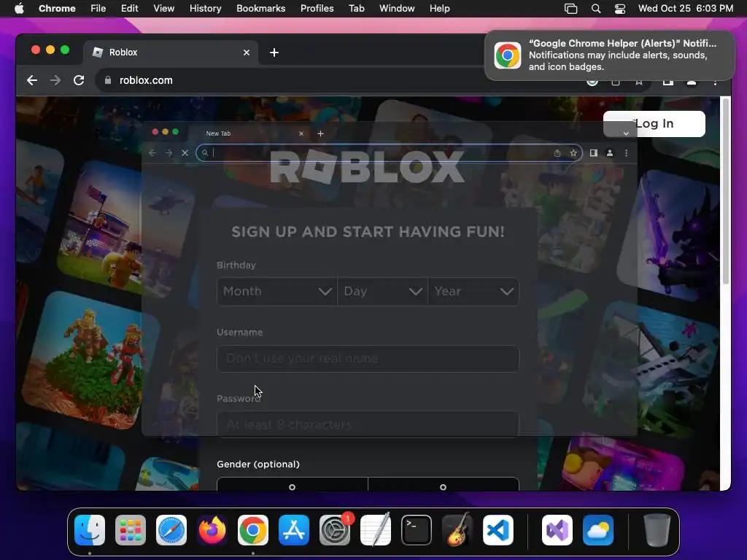This screenshot has width=747, height=560.
Task: Open System Preferences from the Dock
Action: pyautogui.click(x=334, y=530)
